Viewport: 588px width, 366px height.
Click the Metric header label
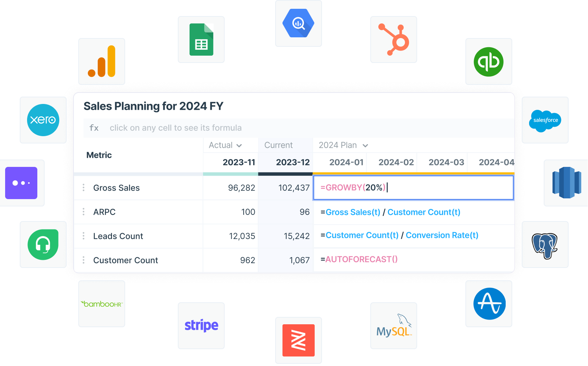99,155
